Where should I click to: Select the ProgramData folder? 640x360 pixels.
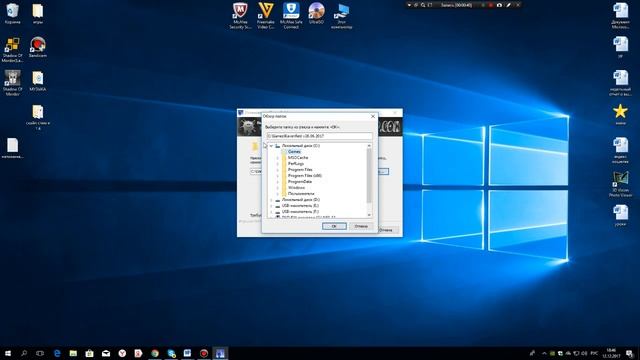pyautogui.click(x=300, y=182)
